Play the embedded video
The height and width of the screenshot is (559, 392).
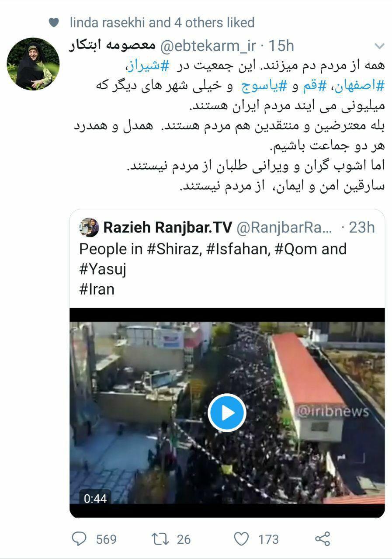227,413
